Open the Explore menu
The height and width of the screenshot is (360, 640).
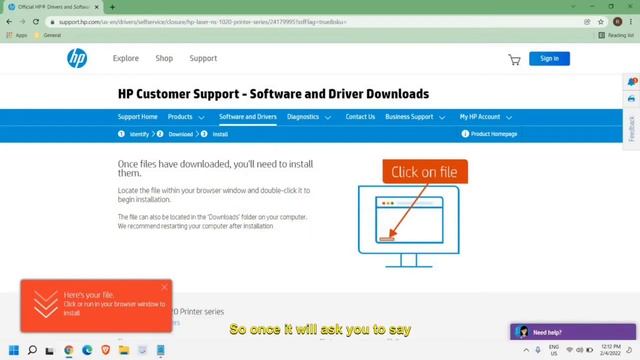pos(126,58)
